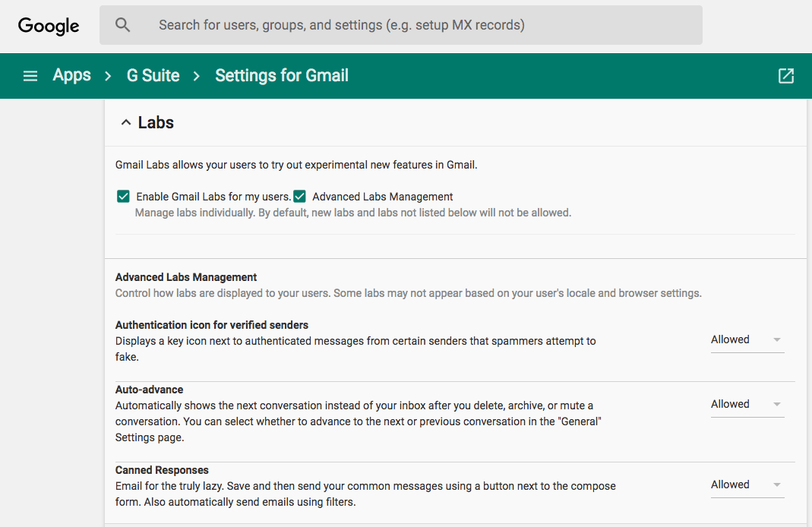
Task: Go to G Suite breadcrumb
Action: point(153,76)
